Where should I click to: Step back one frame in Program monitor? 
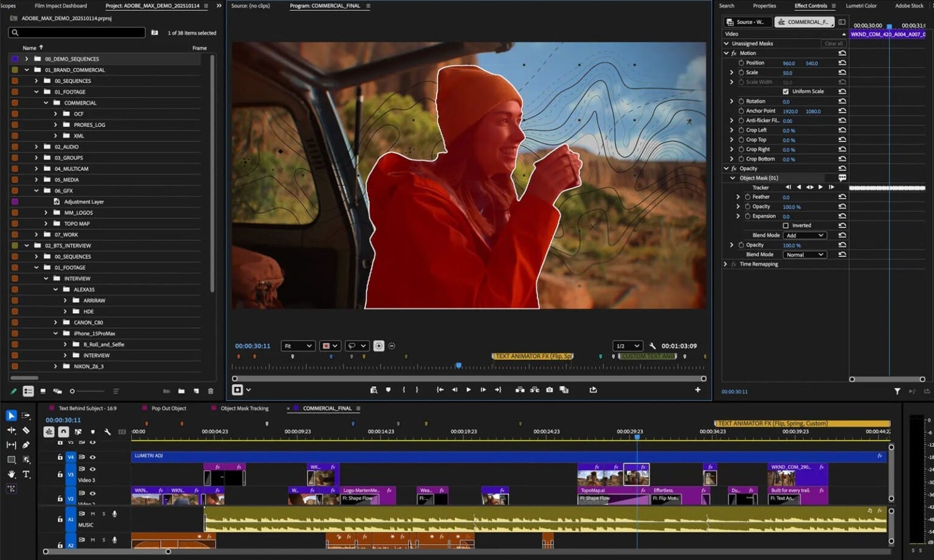pos(454,390)
